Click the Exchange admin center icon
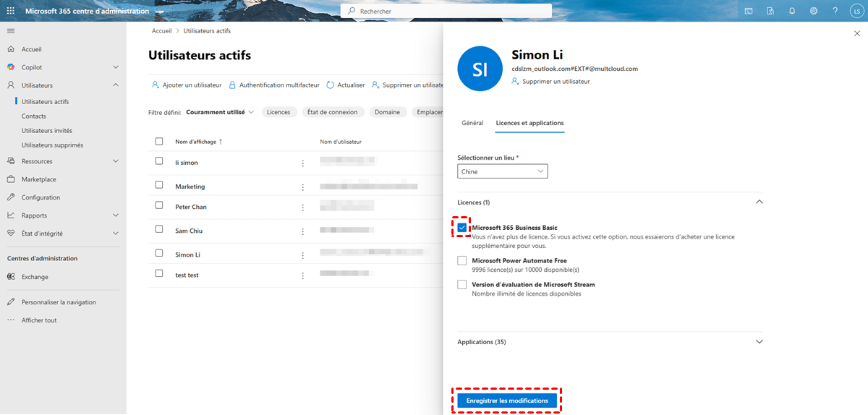 pos(11,277)
